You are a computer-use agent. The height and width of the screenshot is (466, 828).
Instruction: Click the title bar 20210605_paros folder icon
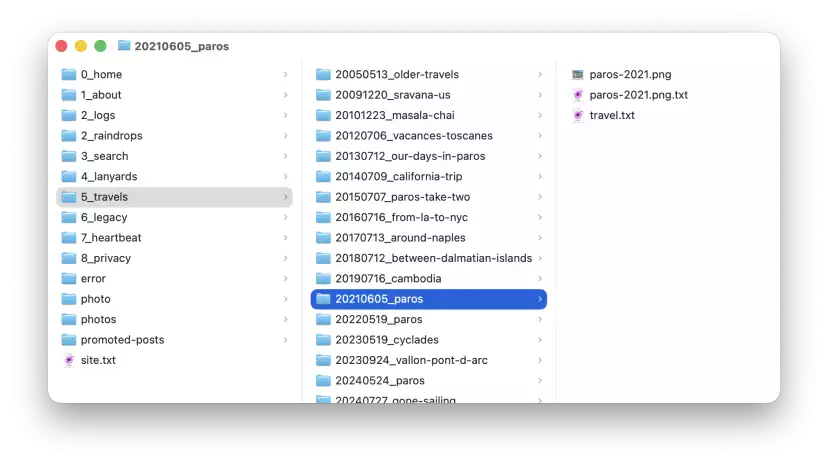tap(124, 45)
